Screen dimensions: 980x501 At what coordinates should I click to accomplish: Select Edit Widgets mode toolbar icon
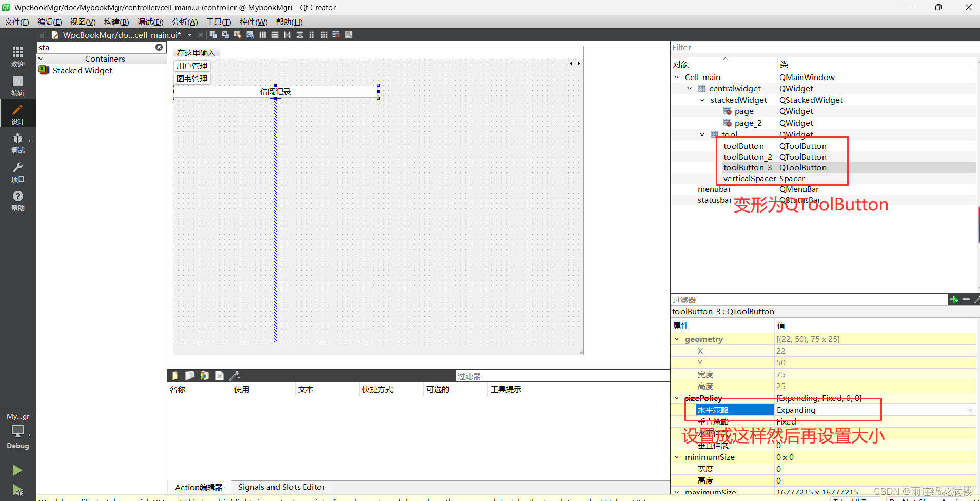click(x=213, y=35)
